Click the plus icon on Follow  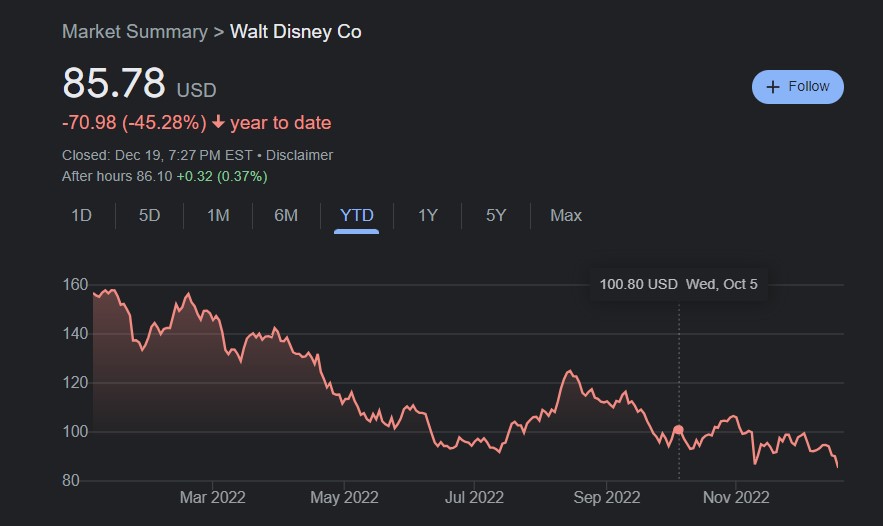pos(772,87)
